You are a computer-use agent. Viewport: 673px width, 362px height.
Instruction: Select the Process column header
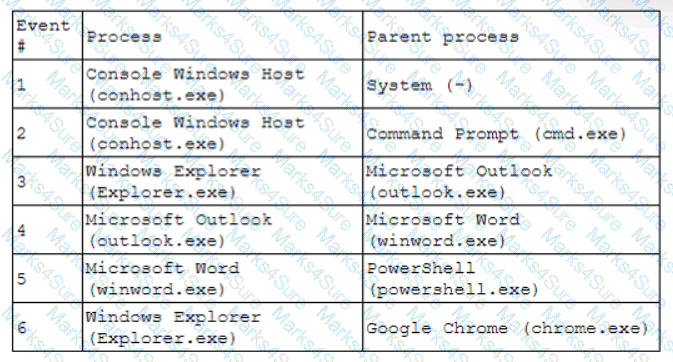click(x=222, y=35)
